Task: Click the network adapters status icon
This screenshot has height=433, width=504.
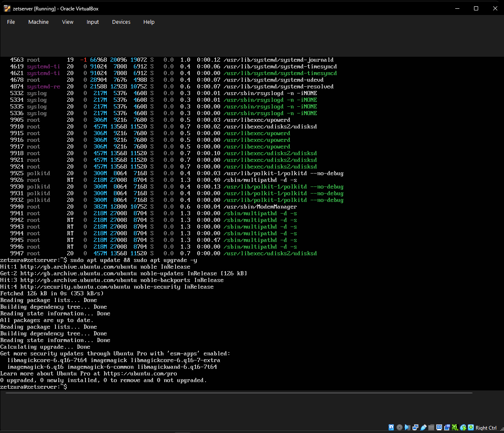Action: pos(415,427)
